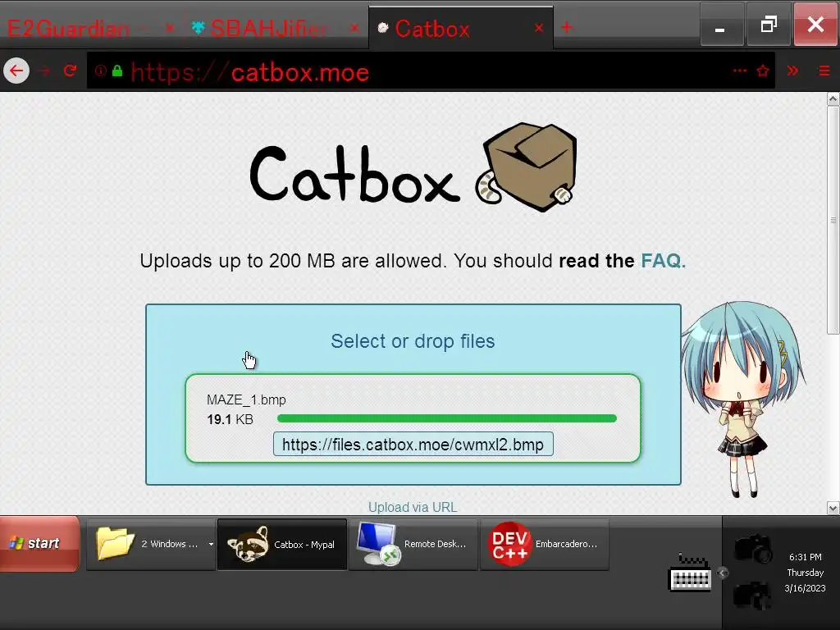Copy the files.catbox.moe/cwmxl2.bmp link
Screen dimensions: 840x630
point(413,444)
